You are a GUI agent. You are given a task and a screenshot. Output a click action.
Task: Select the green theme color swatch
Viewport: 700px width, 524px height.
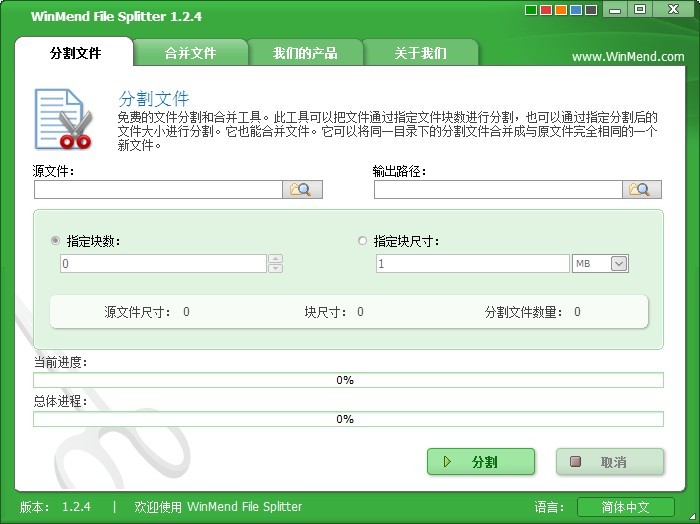coord(531,11)
